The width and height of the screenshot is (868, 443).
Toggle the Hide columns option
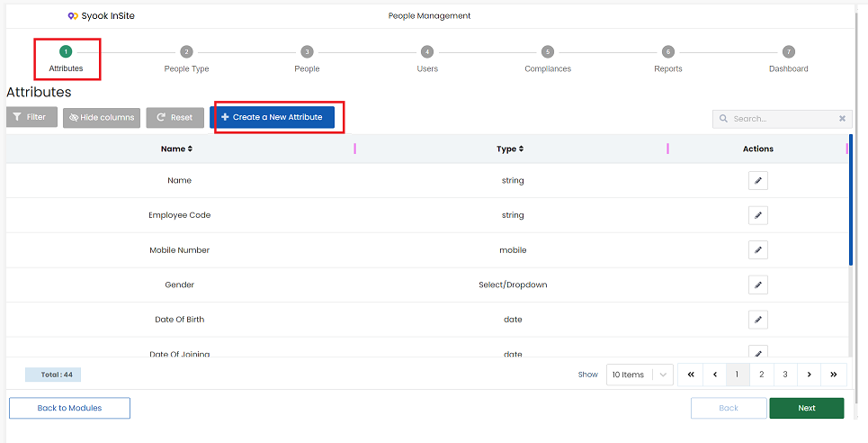[x=102, y=118]
